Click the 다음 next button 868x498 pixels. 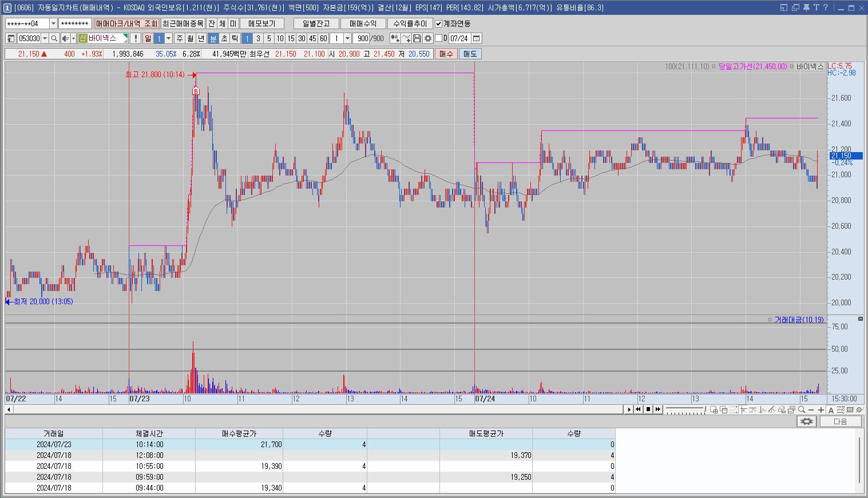(x=840, y=421)
